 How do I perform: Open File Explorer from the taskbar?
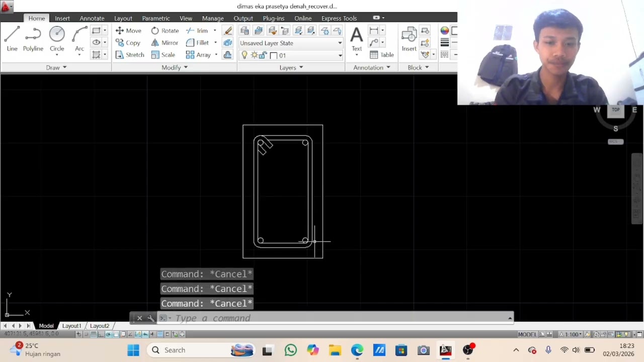point(335,350)
